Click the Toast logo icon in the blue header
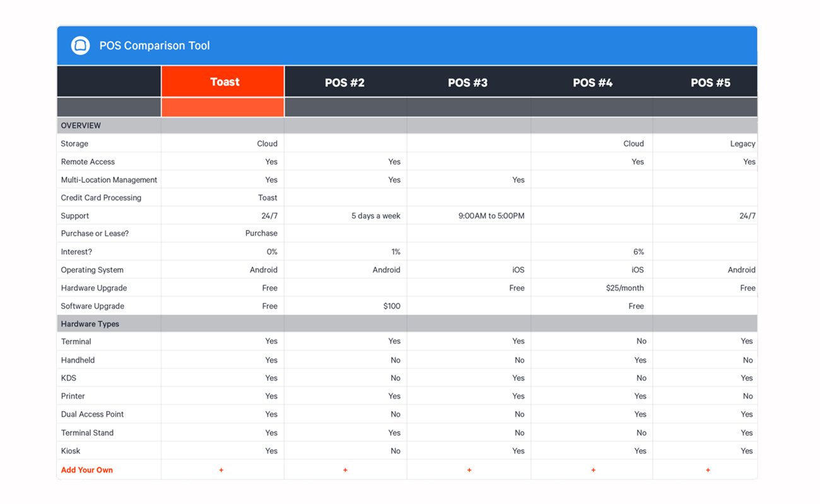 click(80, 45)
